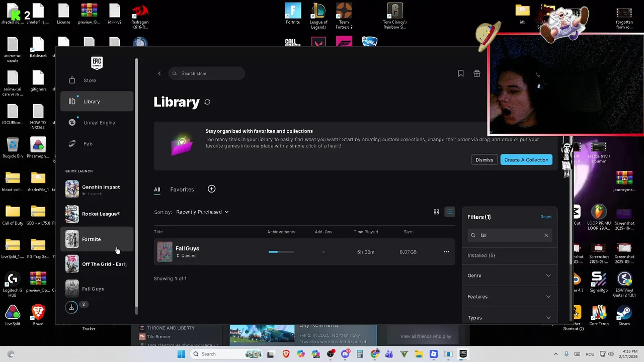
Task: Open Fab in the Epic sidebar
Action: [x=97, y=144]
